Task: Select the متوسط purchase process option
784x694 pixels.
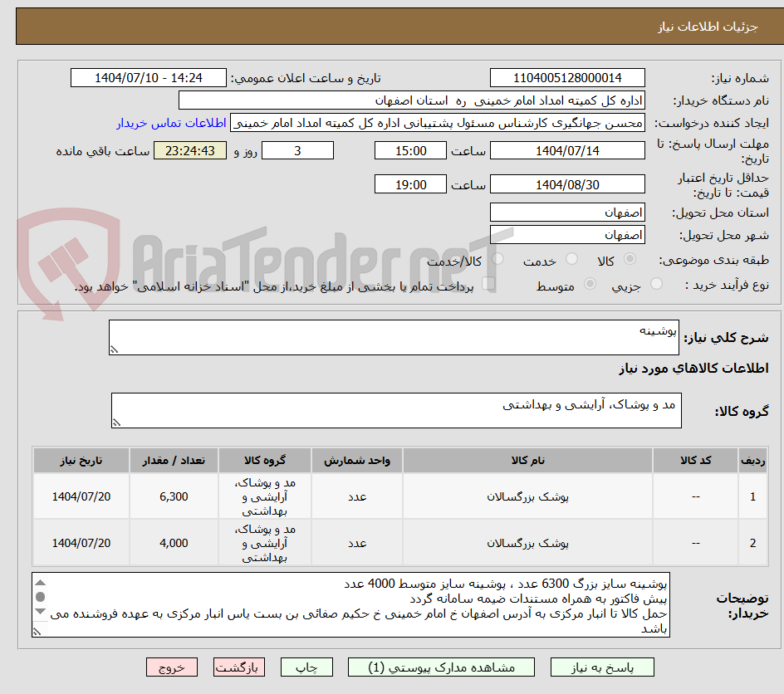Action: [590, 283]
